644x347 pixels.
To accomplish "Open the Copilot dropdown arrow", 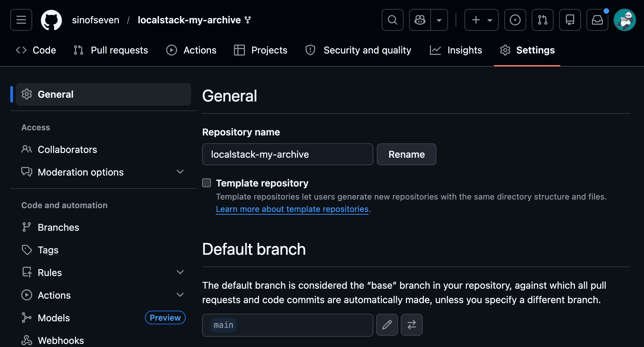I will pos(439,20).
